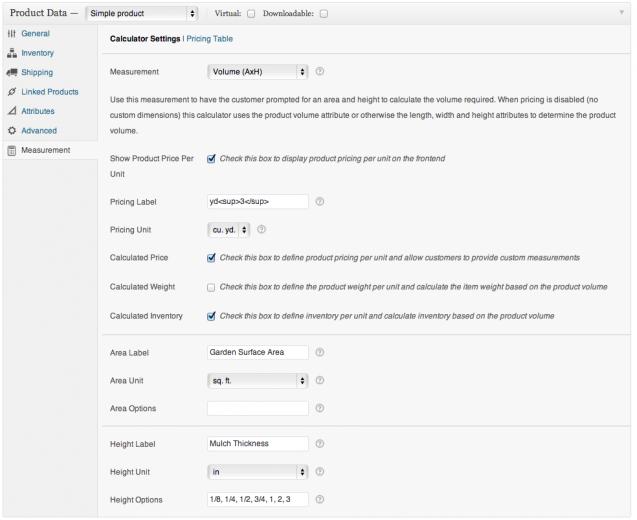Click help icon beside Pricing Unit
Viewport: 637px width, 520px height.
pyautogui.click(x=261, y=230)
